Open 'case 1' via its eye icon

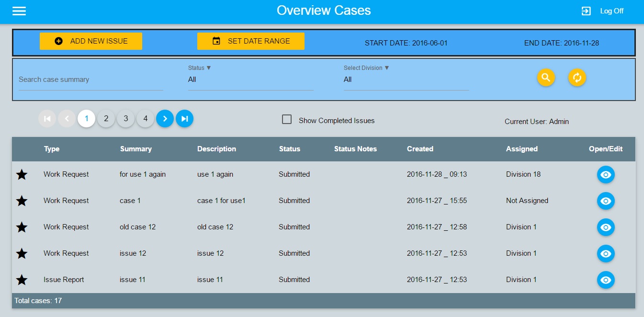(x=606, y=201)
